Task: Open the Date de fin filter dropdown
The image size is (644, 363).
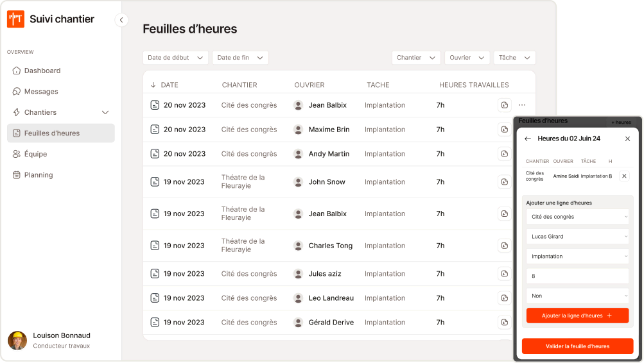Action: click(x=240, y=58)
